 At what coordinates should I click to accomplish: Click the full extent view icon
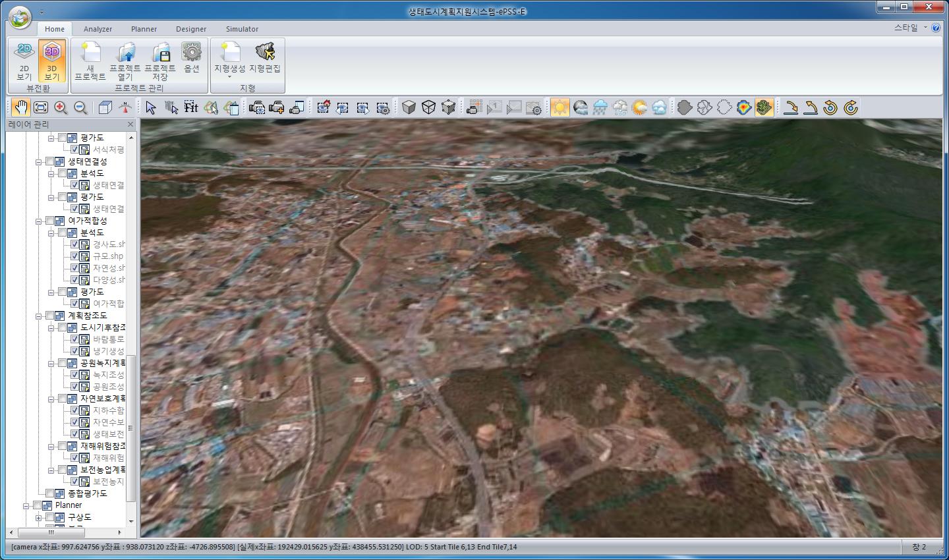41,107
